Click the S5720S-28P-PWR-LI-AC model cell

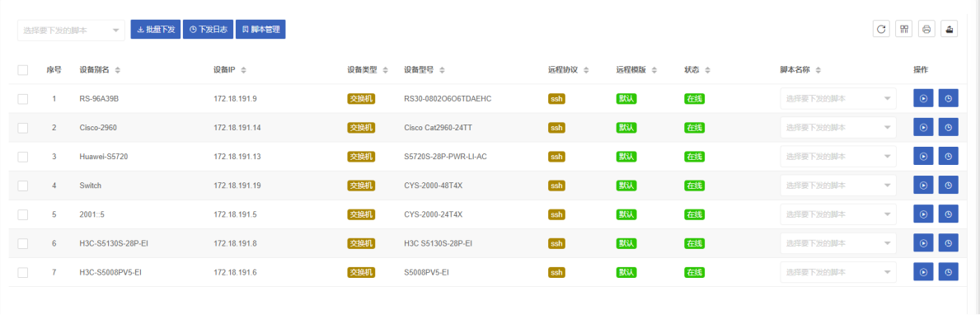tap(445, 157)
